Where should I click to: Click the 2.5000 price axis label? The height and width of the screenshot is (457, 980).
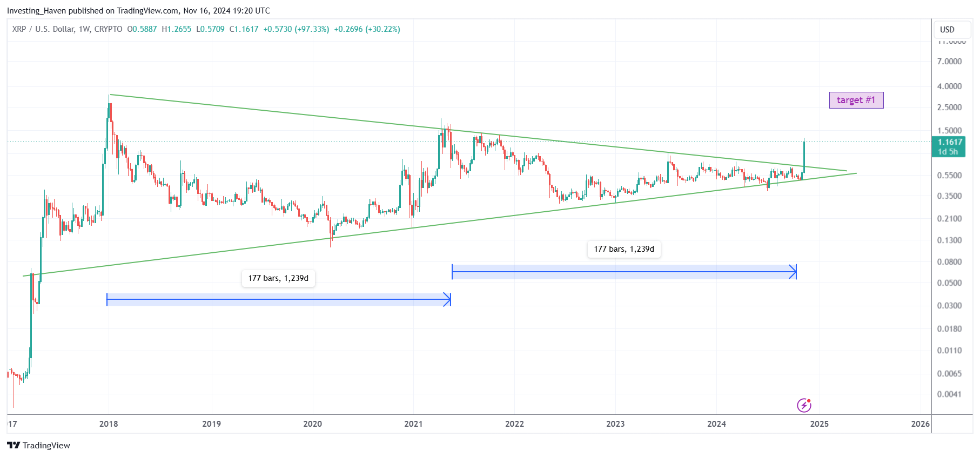tap(950, 107)
